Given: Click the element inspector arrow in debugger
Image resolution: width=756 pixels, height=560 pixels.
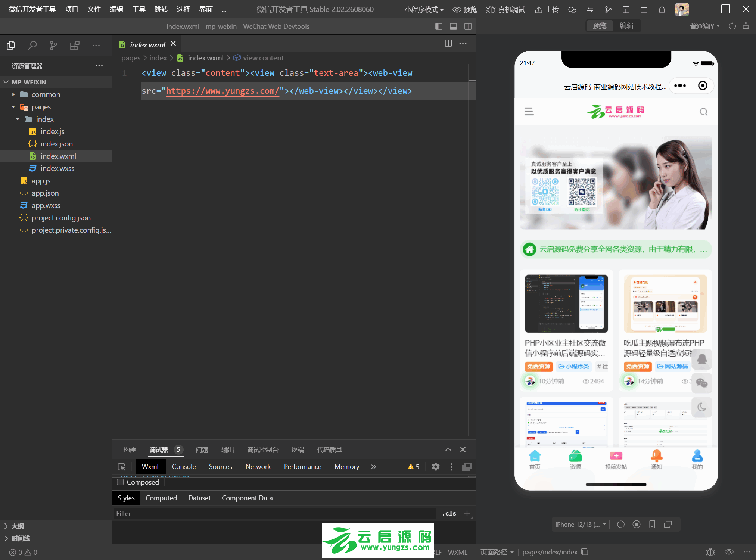Looking at the screenshot, I should coord(122,467).
